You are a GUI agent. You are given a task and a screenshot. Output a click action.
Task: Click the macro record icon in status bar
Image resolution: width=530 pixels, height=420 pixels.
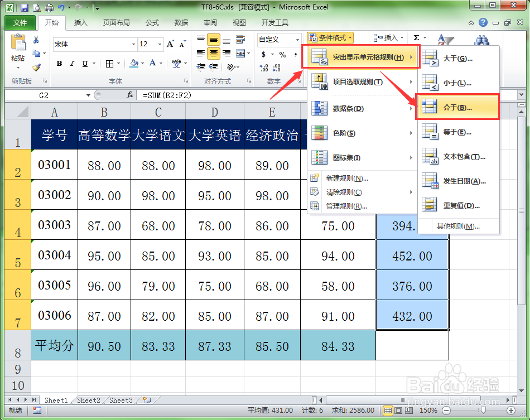pyautogui.click(x=37, y=410)
